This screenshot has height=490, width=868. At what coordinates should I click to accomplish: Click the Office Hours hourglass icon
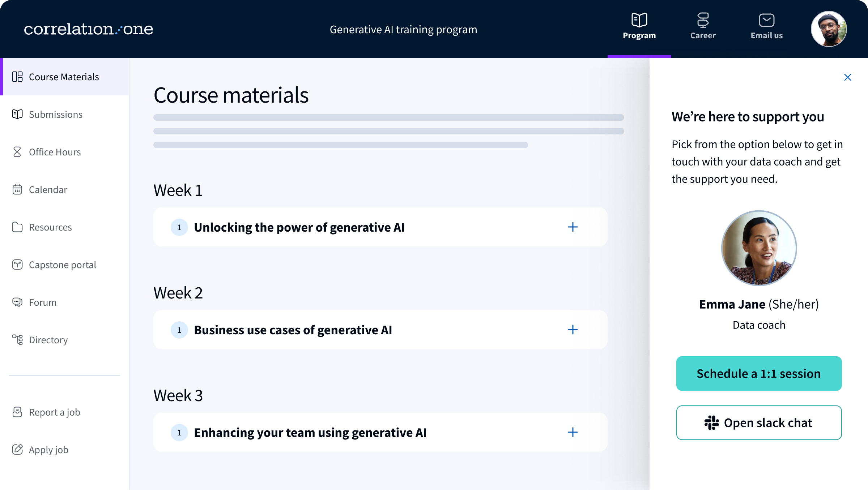pyautogui.click(x=17, y=152)
